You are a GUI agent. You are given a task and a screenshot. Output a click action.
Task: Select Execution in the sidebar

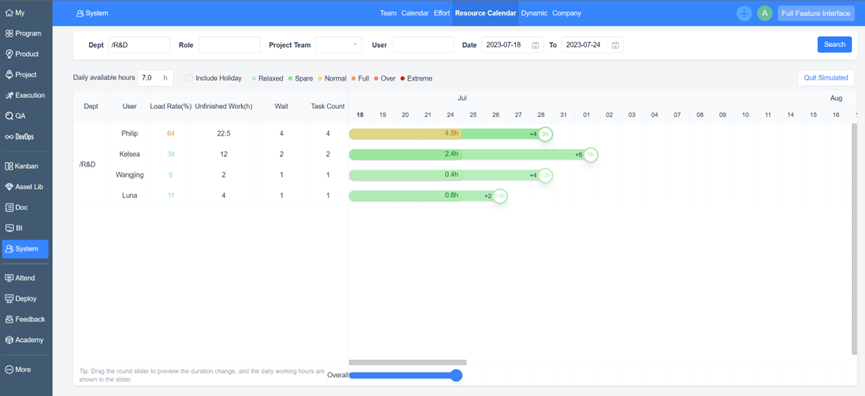25,95
